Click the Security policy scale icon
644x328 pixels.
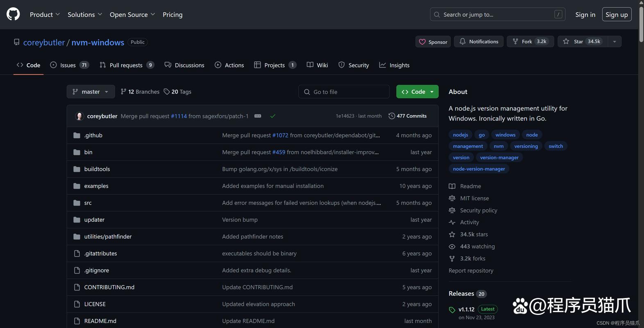452,210
